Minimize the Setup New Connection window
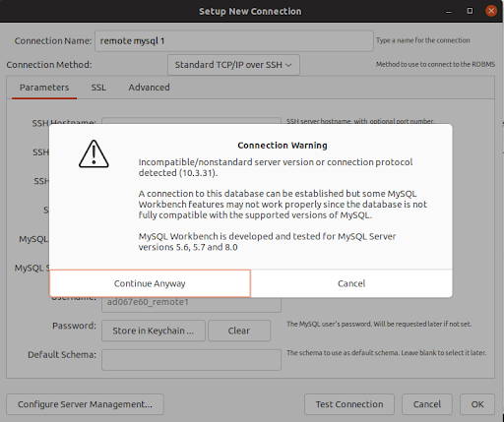 pos(449,12)
